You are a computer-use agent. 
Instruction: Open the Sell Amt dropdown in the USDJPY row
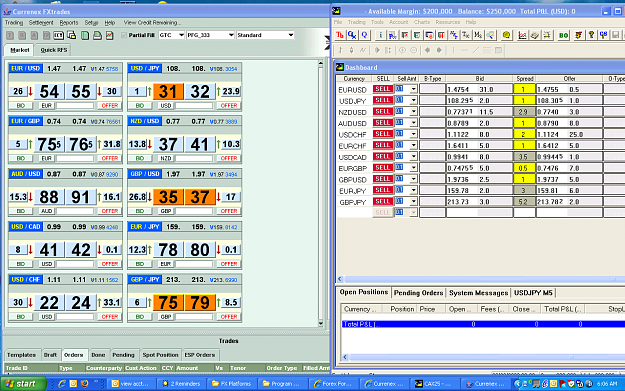pos(413,100)
